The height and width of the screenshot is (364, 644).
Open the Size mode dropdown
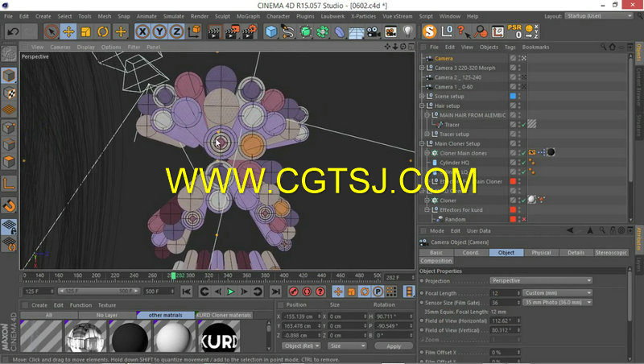coord(347,346)
